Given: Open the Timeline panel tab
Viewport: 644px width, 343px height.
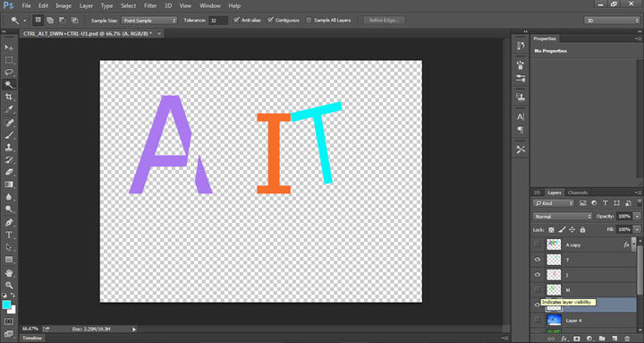Looking at the screenshot, I should click(x=31, y=338).
